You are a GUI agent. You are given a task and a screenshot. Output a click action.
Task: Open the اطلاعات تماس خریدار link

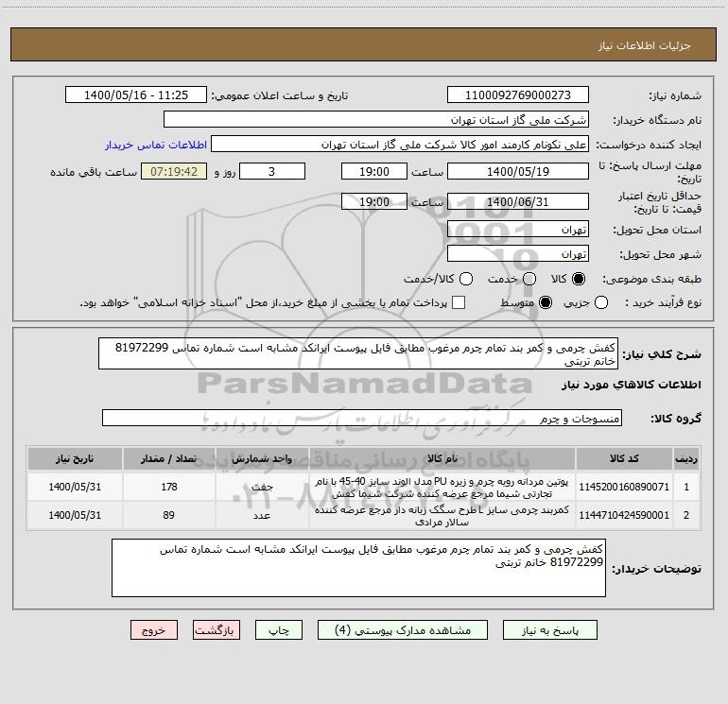(156, 145)
